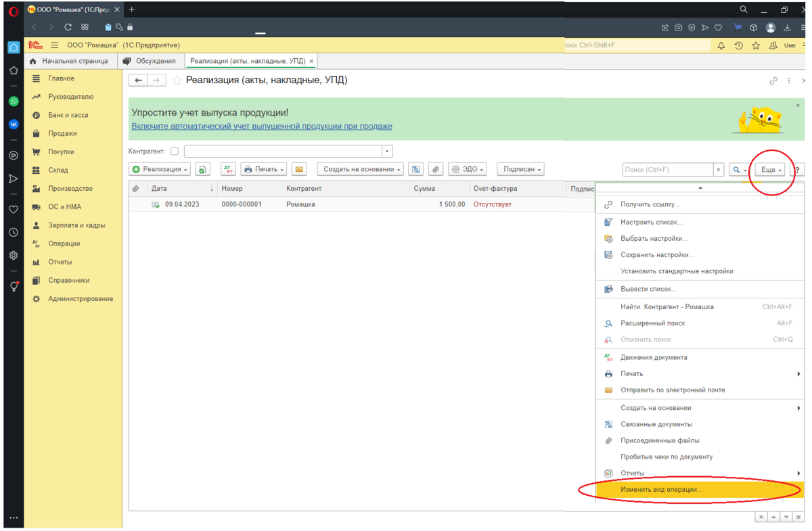Open Главное section in sidebar
The image size is (812, 531).
tap(72, 78)
